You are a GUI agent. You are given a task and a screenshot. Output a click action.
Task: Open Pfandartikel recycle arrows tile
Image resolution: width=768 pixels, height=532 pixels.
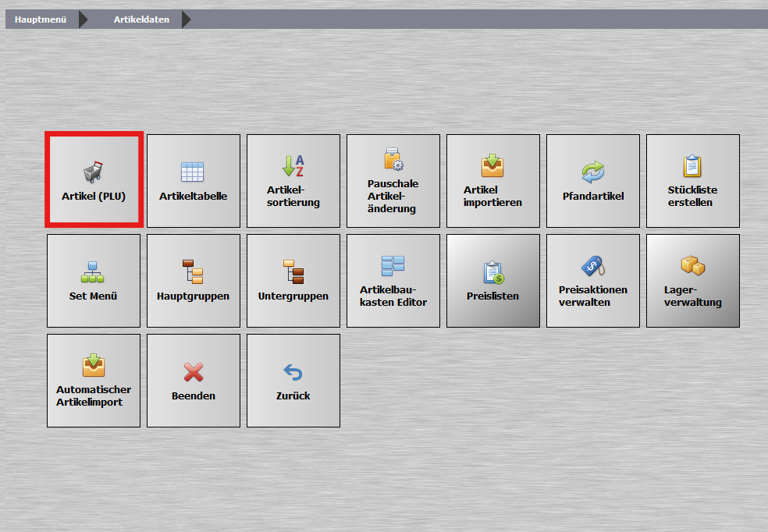click(593, 180)
